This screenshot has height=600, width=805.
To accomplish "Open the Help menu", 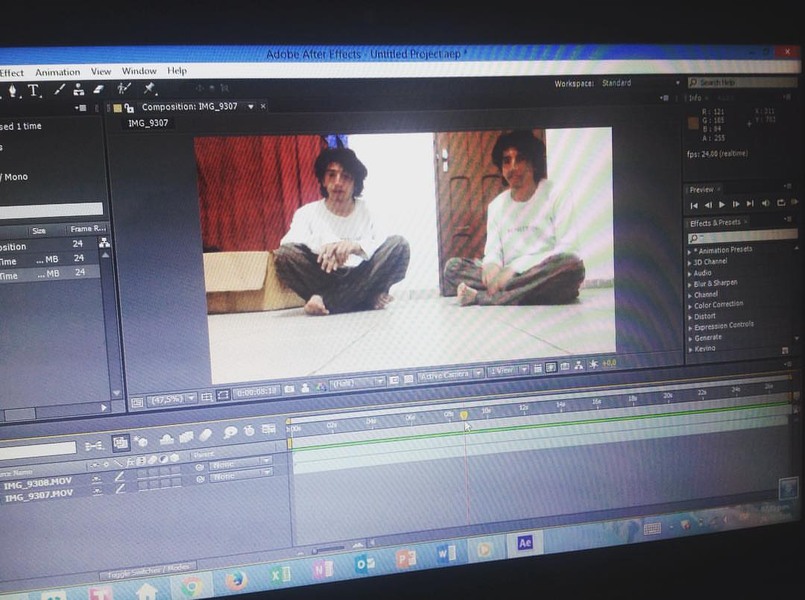I will tap(177, 70).
